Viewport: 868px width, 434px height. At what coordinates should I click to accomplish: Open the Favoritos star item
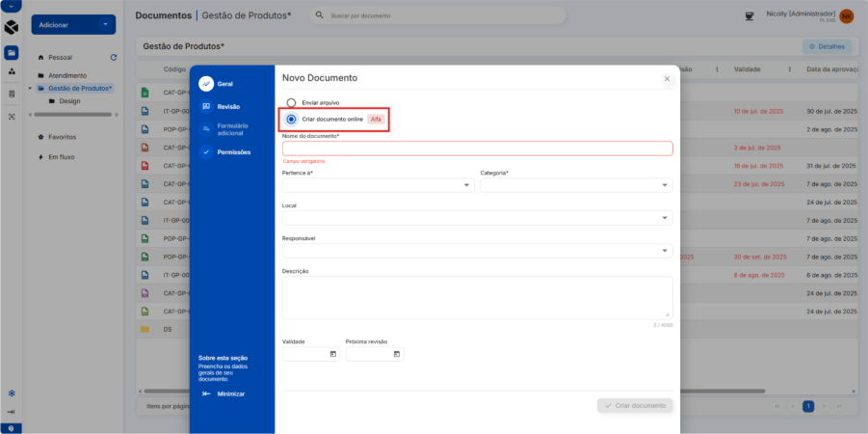(62, 137)
